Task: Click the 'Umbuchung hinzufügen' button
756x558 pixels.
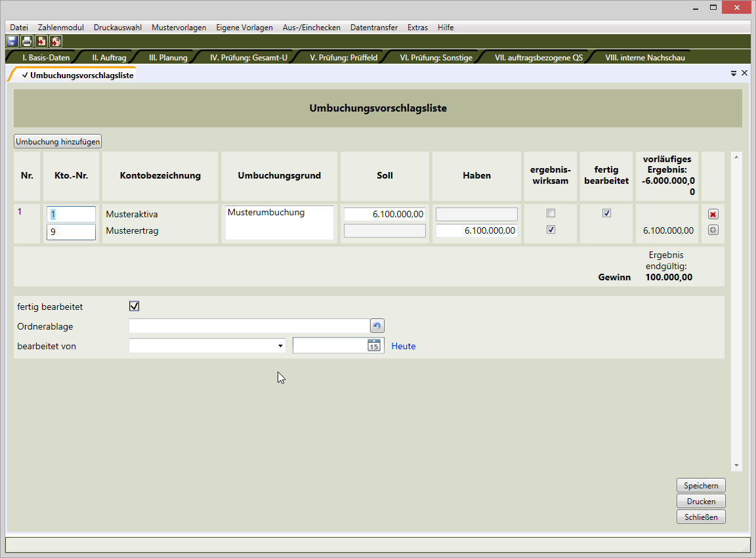Action: 58,142
